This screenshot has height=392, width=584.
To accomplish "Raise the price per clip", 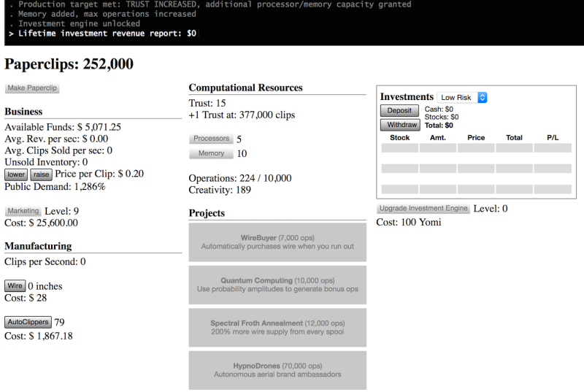I will click(41, 174).
